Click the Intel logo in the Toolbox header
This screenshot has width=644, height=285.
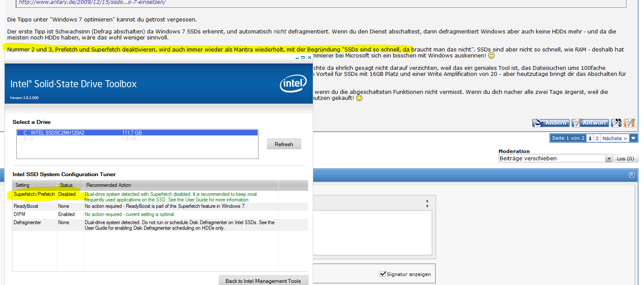pyautogui.click(x=294, y=84)
